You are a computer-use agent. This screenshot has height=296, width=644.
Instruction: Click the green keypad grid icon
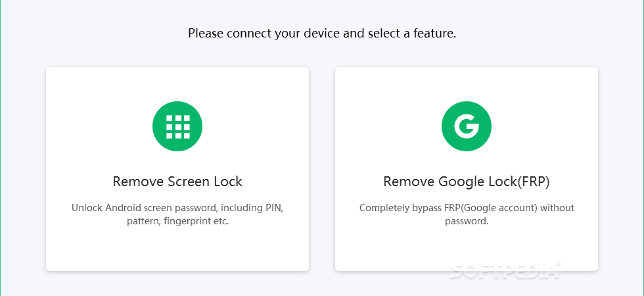point(177,126)
